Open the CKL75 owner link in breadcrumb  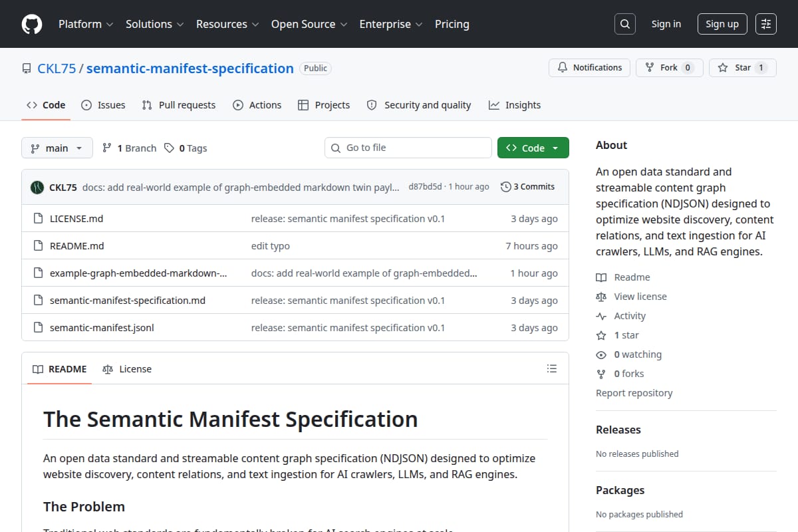point(56,68)
